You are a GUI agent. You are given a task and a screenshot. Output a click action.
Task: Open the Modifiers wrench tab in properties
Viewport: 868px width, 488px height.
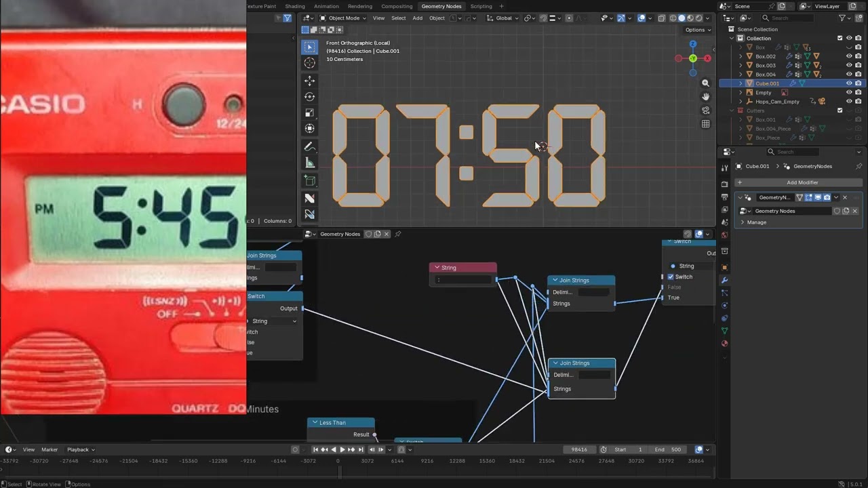tap(724, 280)
